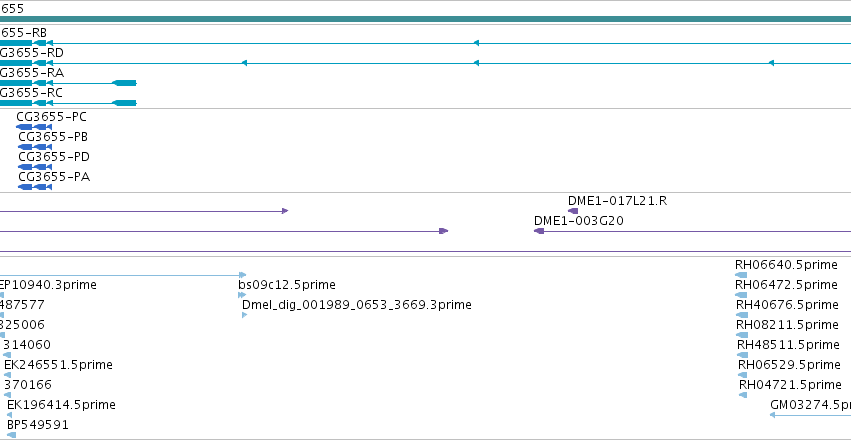The width and height of the screenshot is (851, 440).
Task: Click the RH40676.5prime label
Action: [x=787, y=305]
